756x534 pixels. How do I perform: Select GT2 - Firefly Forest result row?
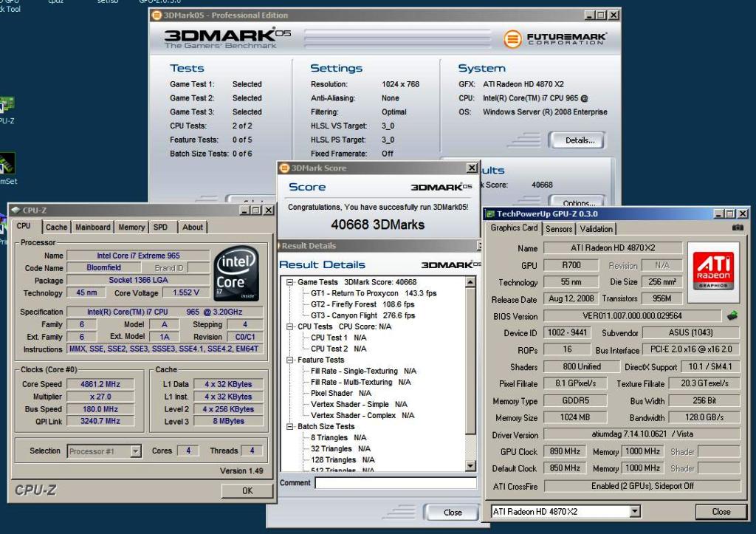362,304
